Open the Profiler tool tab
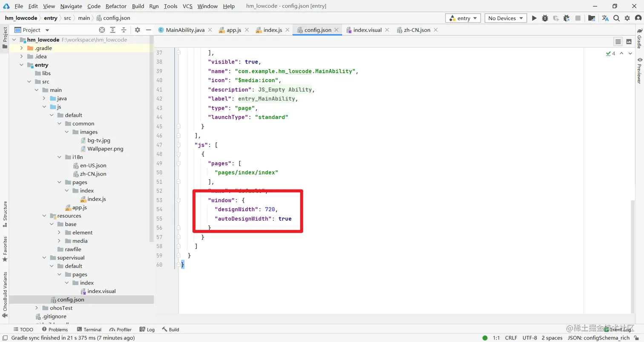This screenshot has height=342, width=644. [121, 330]
